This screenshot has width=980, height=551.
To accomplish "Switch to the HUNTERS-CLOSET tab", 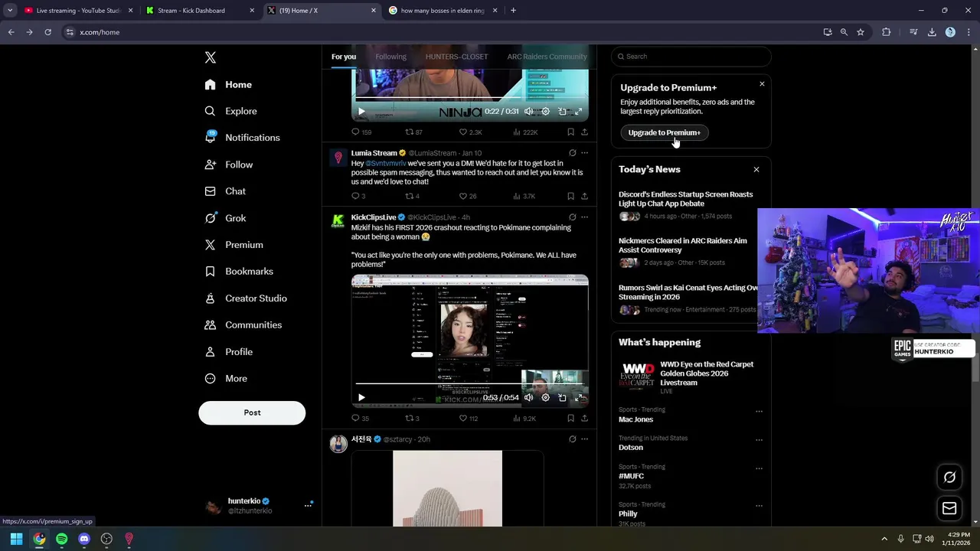I will pos(456,57).
